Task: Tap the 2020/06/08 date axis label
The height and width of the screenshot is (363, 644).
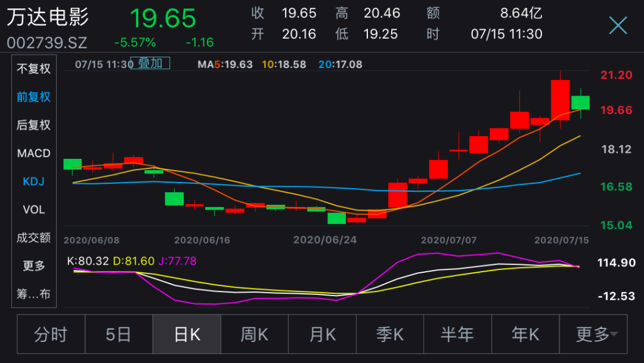Action: point(92,240)
